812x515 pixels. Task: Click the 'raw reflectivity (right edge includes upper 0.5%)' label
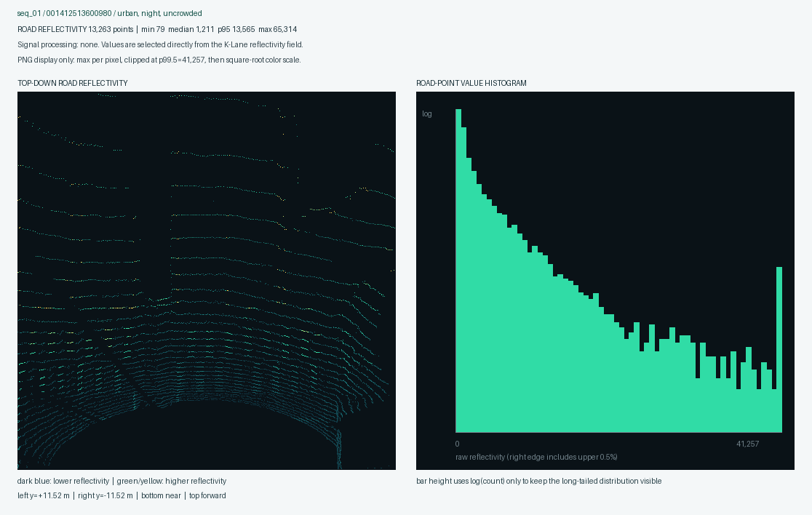(536, 457)
